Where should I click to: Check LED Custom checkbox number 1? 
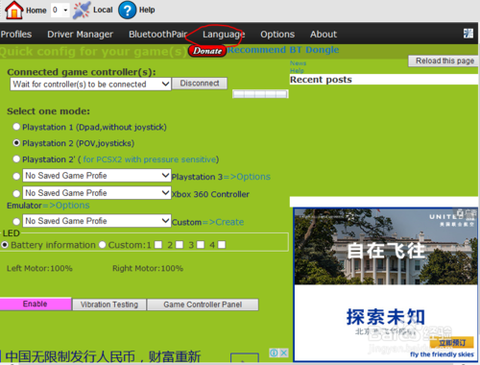point(158,245)
